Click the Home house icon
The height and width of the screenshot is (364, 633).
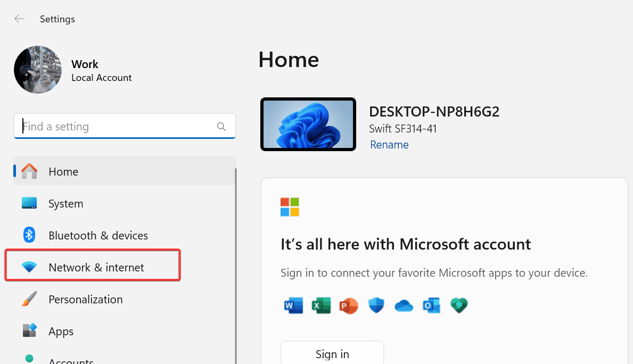point(29,171)
